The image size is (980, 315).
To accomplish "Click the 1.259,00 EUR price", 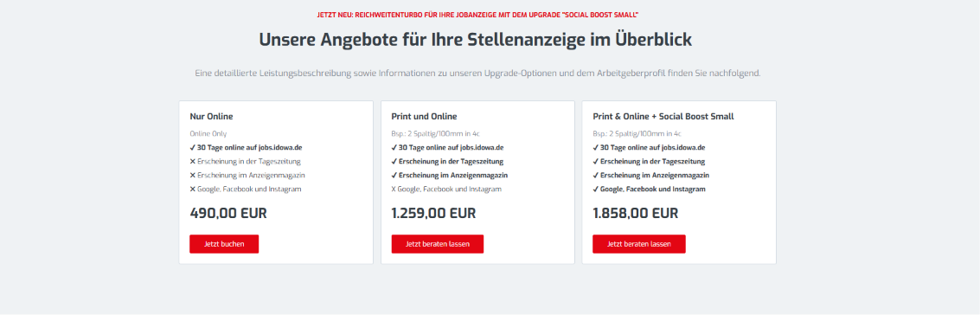I will (433, 213).
